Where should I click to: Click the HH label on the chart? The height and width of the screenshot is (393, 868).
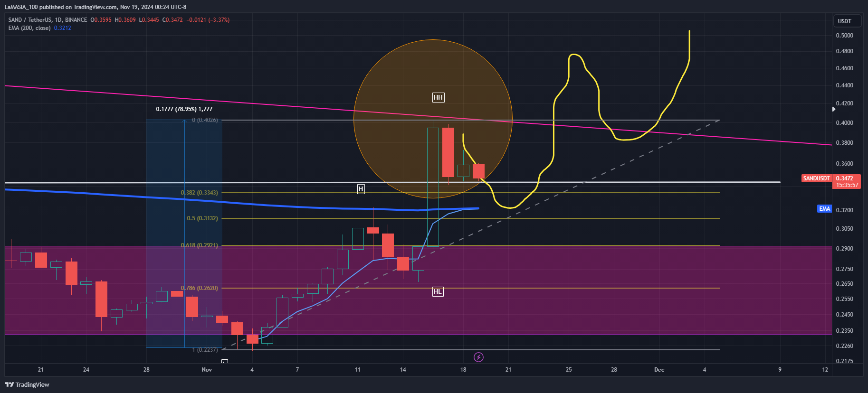point(438,97)
